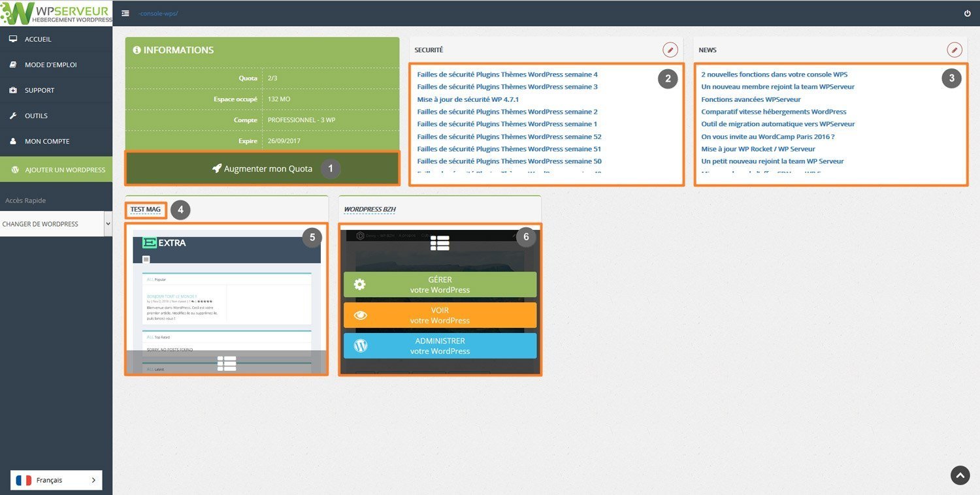Open Failles de sécurité semaine 4 link
This screenshot has width=980, height=495.
508,74
